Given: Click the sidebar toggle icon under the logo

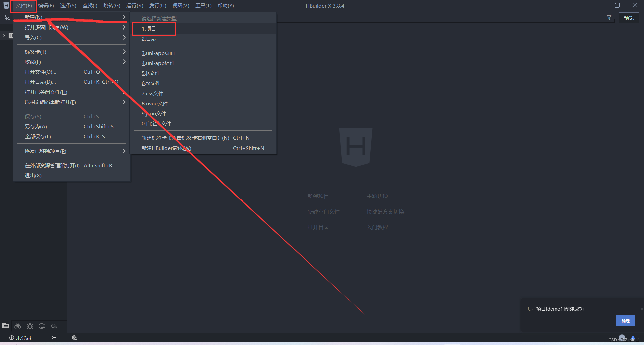Looking at the screenshot, I should pyautogui.click(x=8, y=17).
